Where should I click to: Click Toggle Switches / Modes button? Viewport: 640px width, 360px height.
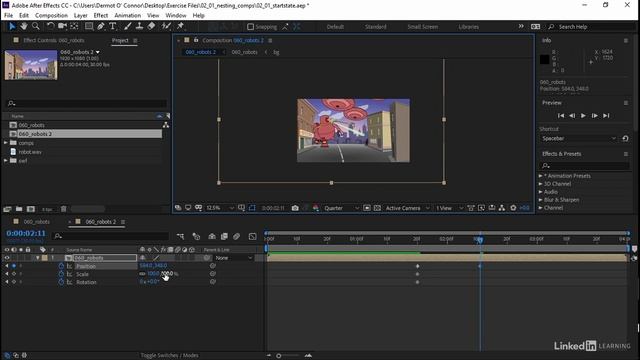[169, 355]
